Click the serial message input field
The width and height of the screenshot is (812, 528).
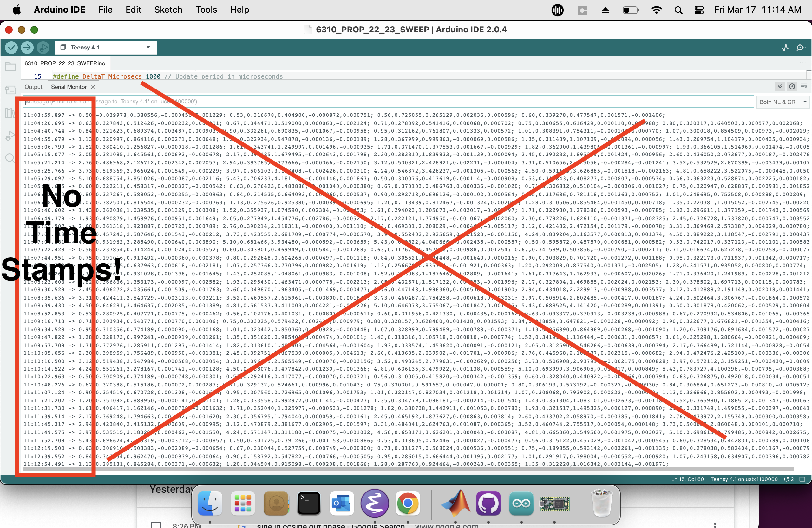409,102
